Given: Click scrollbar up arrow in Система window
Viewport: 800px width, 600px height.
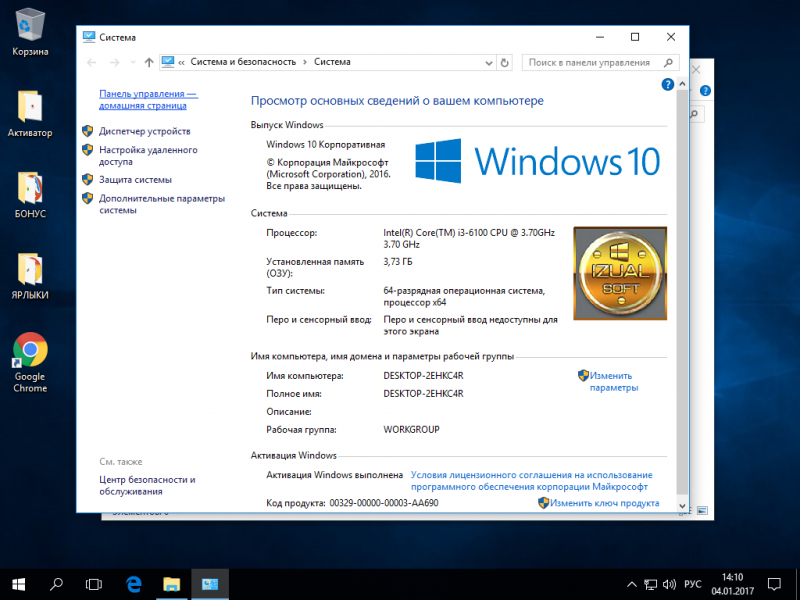Looking at the screenshot, I should (682, 84).
